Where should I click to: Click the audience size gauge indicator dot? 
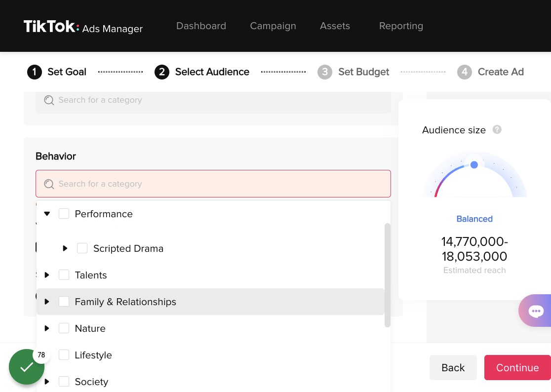(x=474, y=165)
